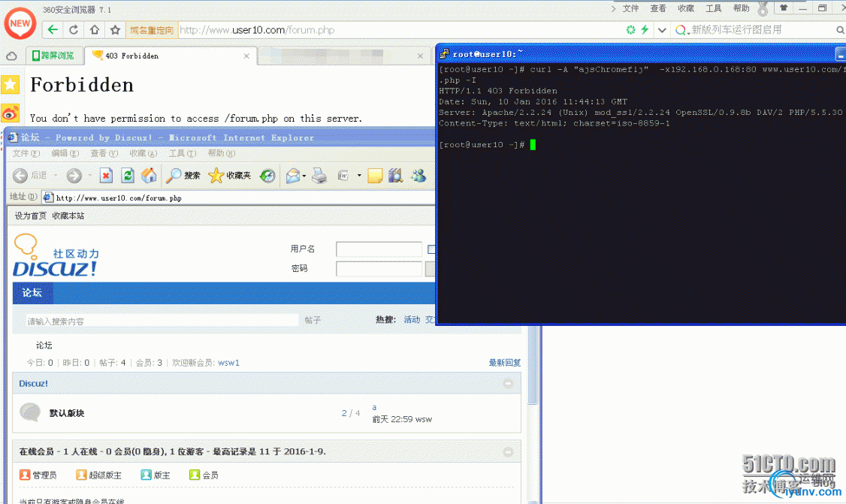Click the 360 browser back arrow
The image size is (846, 504).
(53, 30)
